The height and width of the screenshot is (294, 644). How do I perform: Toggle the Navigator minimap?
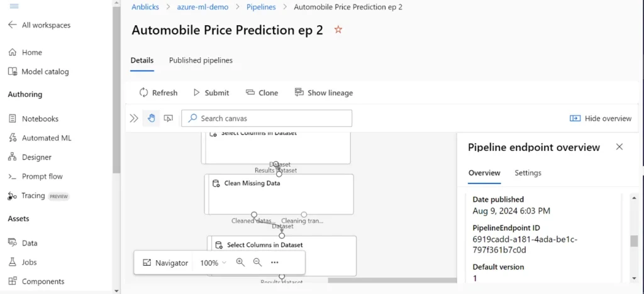point(165,263)
